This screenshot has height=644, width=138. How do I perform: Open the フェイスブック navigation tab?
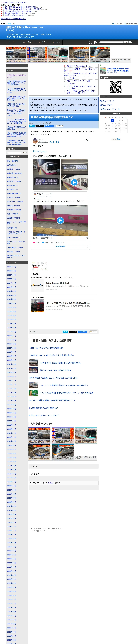coord(26,42)
